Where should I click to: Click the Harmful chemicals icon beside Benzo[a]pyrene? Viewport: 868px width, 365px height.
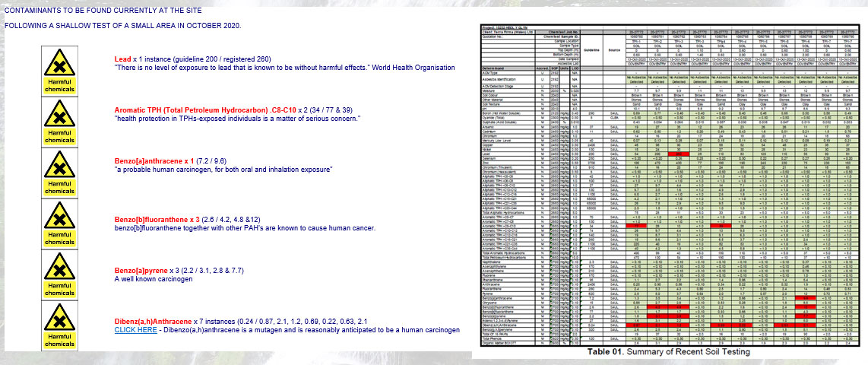(60, 275)
